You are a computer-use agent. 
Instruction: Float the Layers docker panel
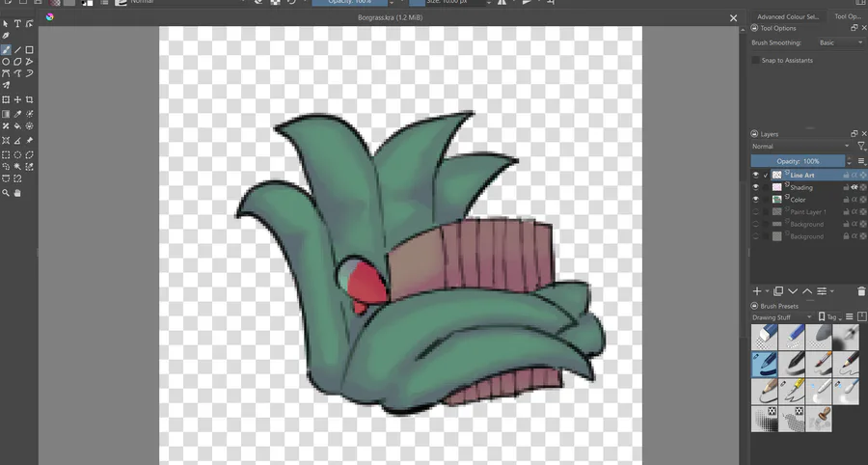(854, 134)
